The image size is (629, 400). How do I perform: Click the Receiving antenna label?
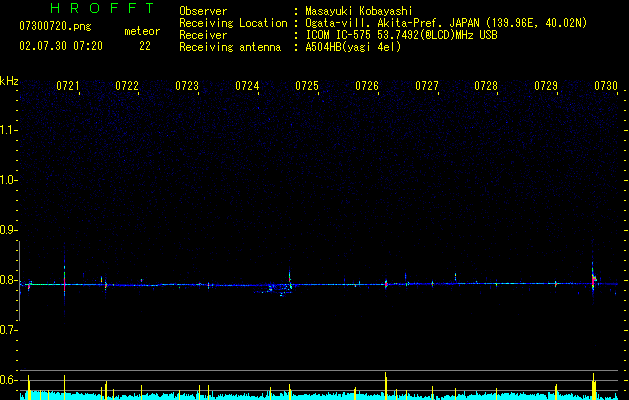230,47
